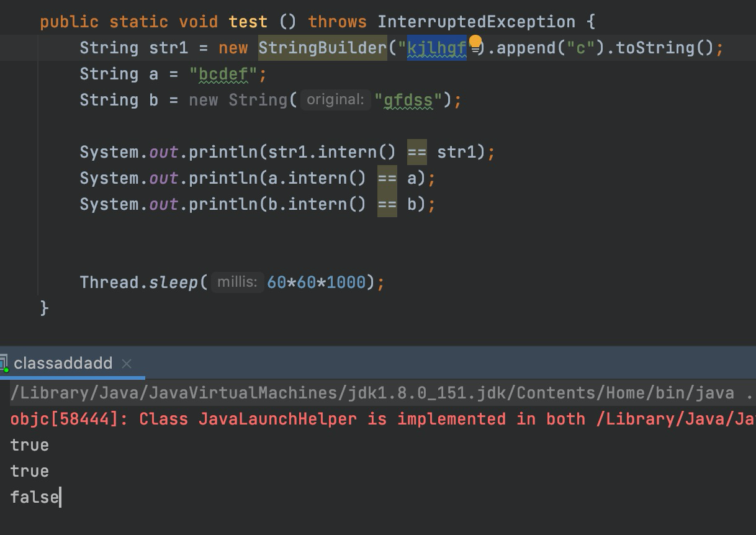
Task: Click the 60*60*1000 expression
Action: pyautogui.click(x=317, y=282)
